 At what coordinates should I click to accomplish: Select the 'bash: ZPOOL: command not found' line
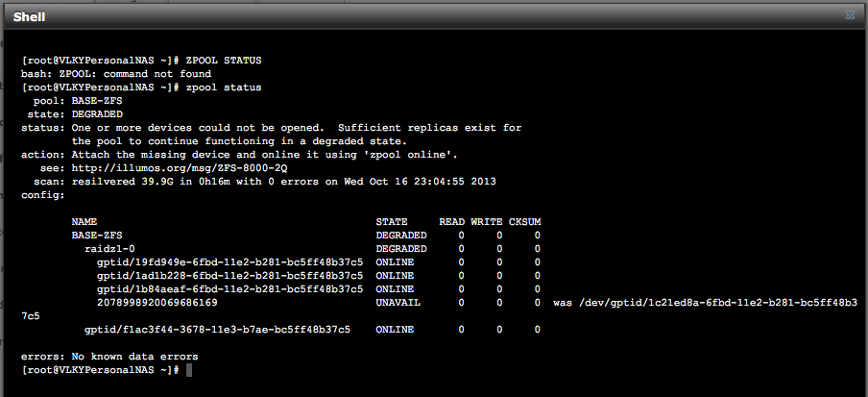116,74
